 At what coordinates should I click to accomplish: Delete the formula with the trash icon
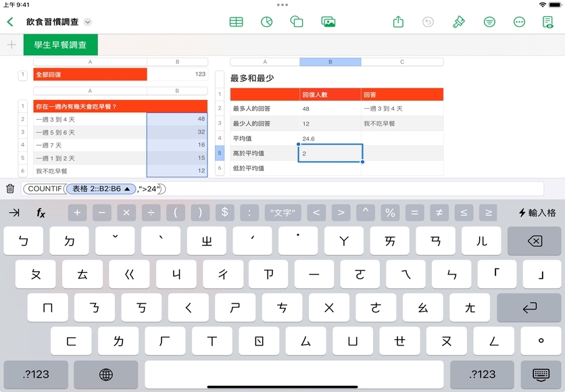point(10,189)
